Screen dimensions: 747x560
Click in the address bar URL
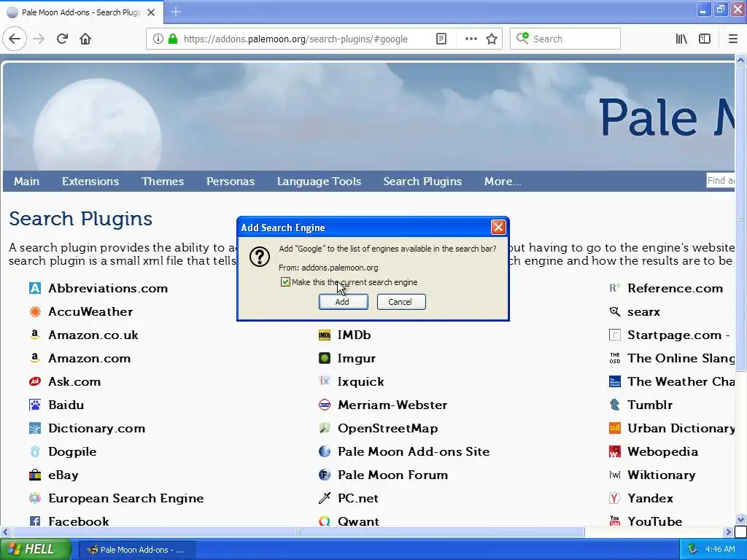295,39
